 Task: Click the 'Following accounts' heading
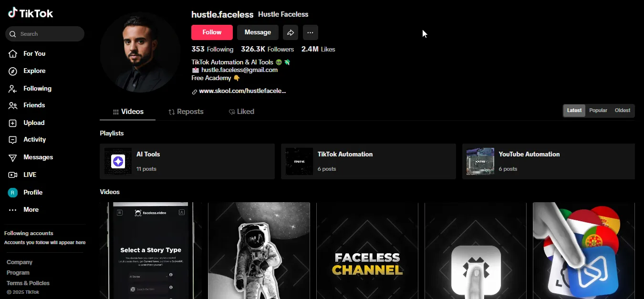coord(29,234)
